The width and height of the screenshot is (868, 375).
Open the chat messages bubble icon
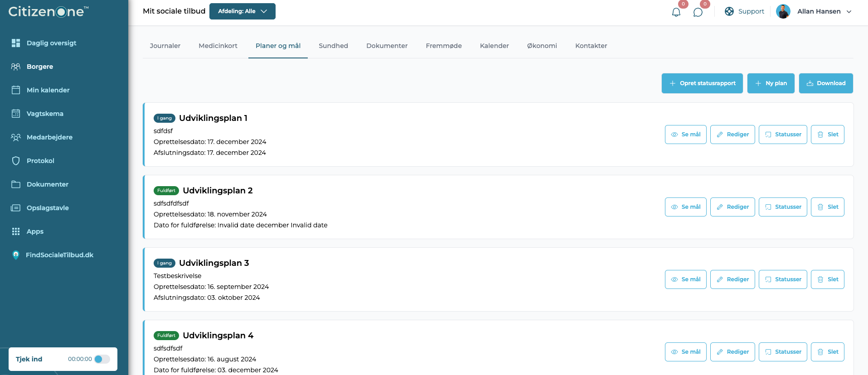coord(698,12)
